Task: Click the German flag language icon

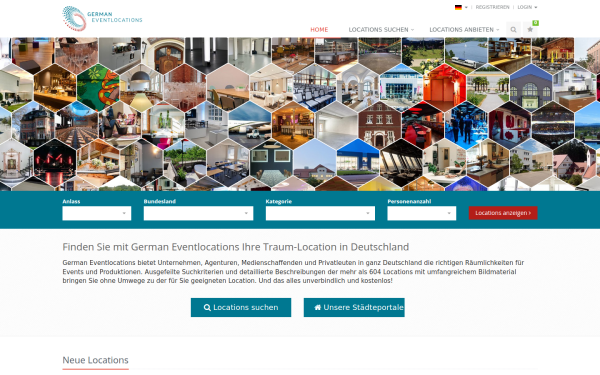Action: coord(458,7)
